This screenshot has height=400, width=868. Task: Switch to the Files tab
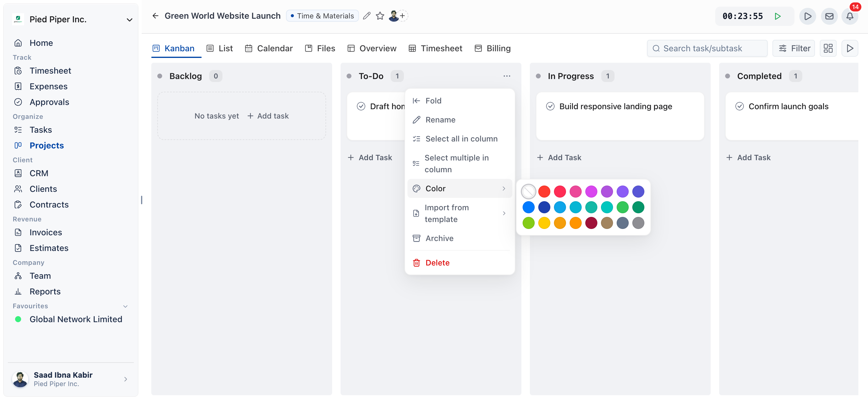pyautogui.click(x=320, y=48)
